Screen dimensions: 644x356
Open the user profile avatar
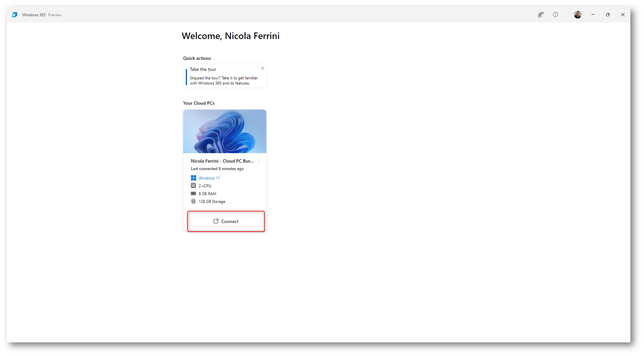[577, 15]
